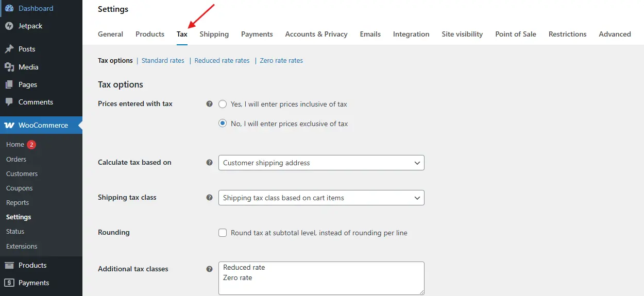Click the red notification badge beside Home
This screenshot has height=296, width=644.
point(31,145)
